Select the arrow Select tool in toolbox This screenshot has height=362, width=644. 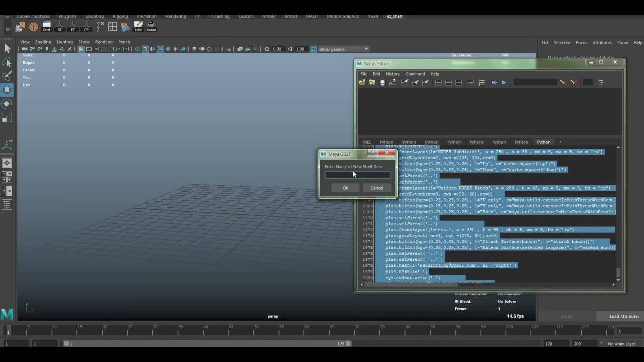tap(7, 48)
